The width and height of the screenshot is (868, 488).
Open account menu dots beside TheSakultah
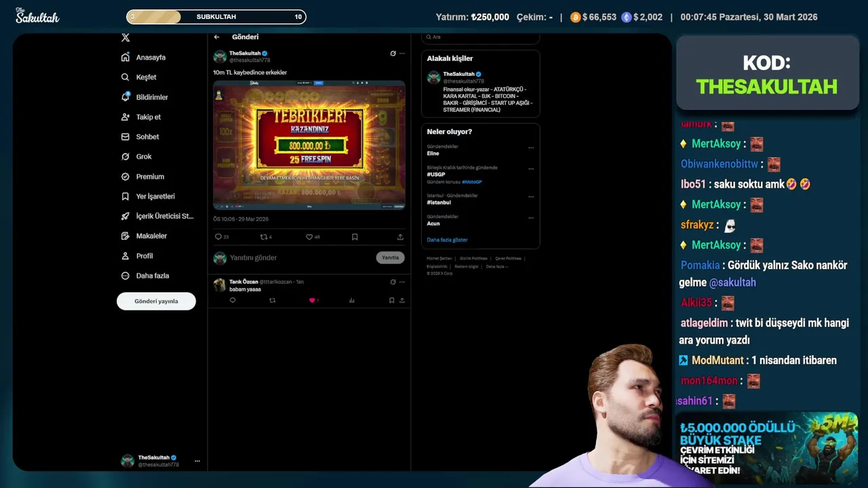197,461
